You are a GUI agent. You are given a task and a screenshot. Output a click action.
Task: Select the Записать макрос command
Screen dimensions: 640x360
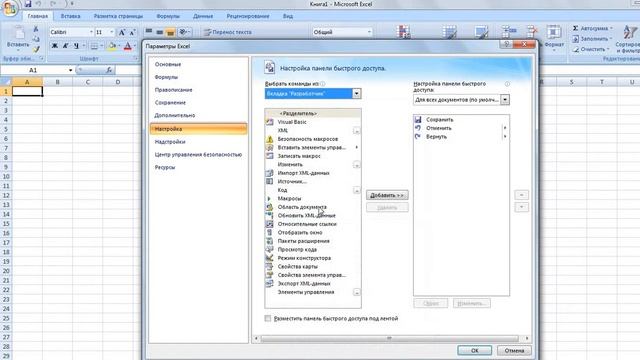click(x=313, y=156)
